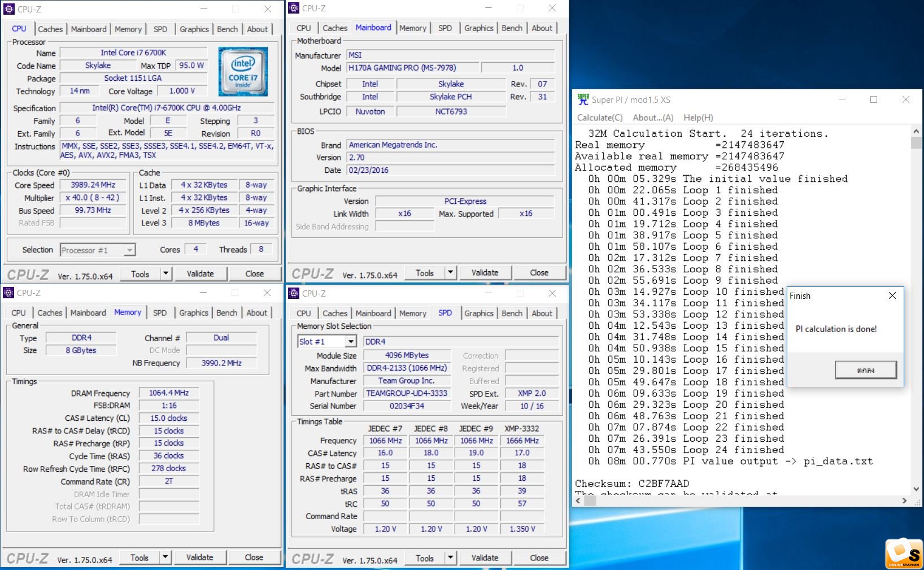Click the motherboard model H170A GAMING PRO field
The image size is (924, 570).
(412, 68)
